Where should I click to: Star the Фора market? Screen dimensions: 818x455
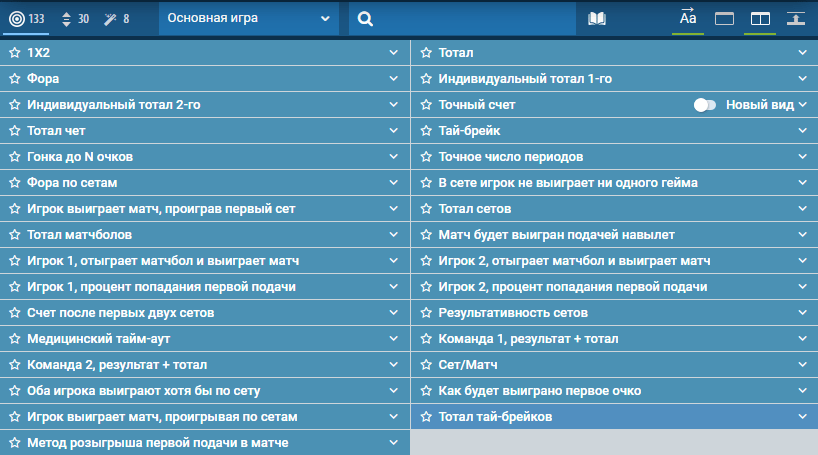15,78
